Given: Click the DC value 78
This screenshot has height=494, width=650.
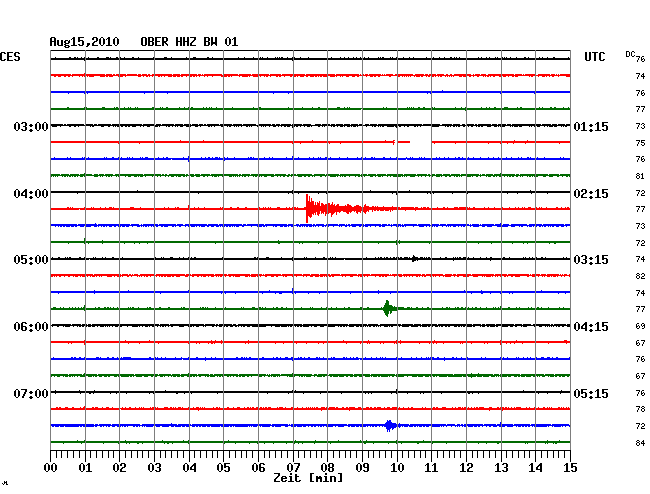Looking at the screenshot, I should [x=640, y=409].
